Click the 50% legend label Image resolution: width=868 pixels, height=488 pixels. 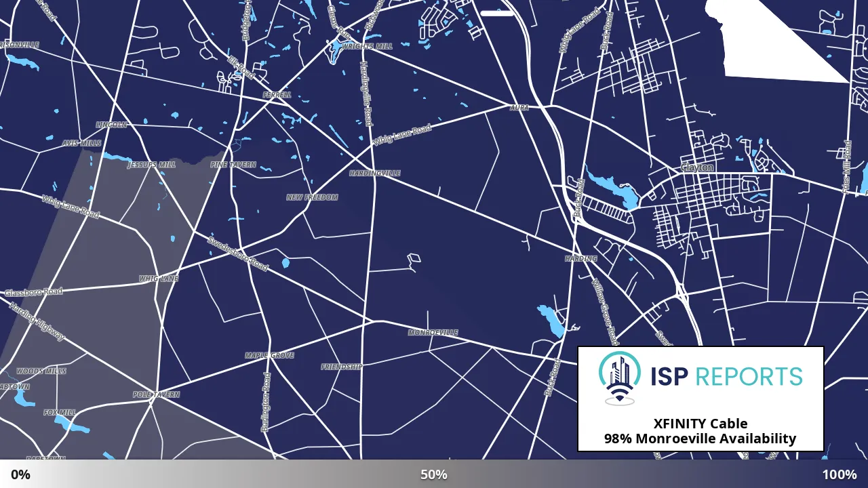point(434,474)
